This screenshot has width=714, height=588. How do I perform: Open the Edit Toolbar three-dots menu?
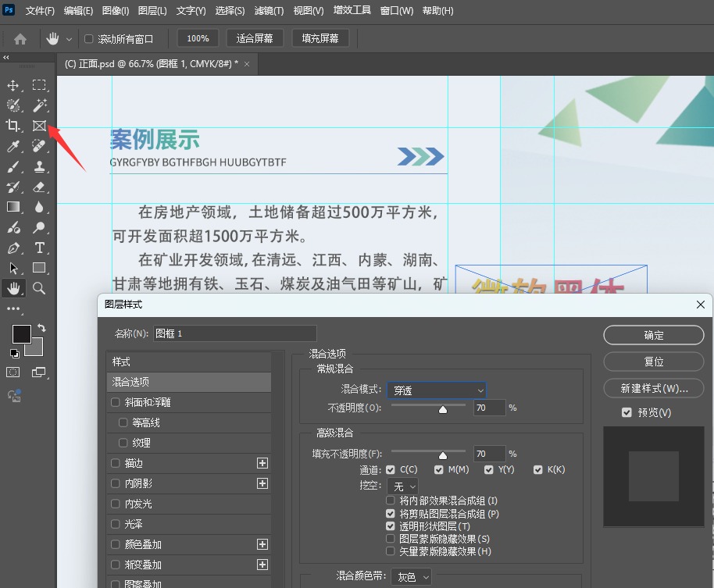(x=13, y=308)
